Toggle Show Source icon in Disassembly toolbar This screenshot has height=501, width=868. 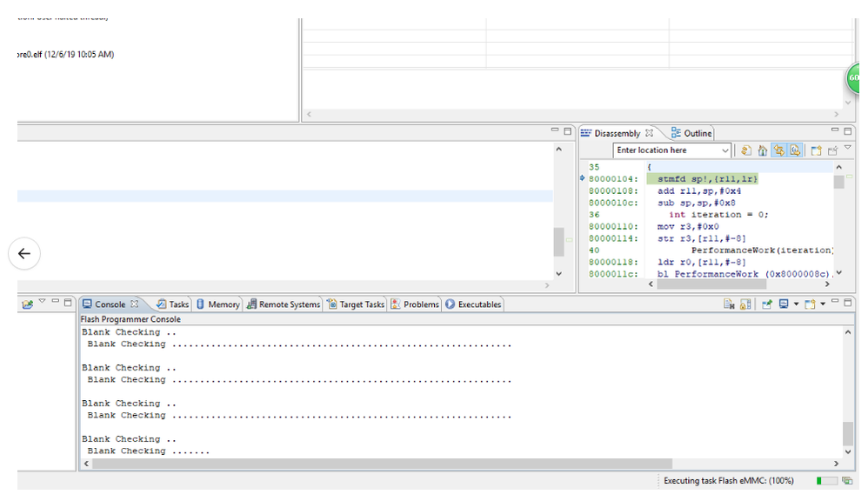(795, 150)
